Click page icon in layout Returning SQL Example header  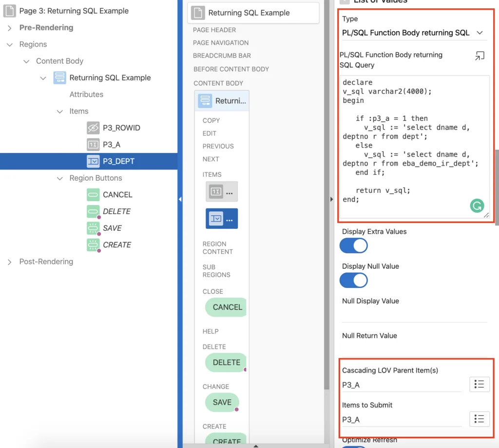(198, 13)
